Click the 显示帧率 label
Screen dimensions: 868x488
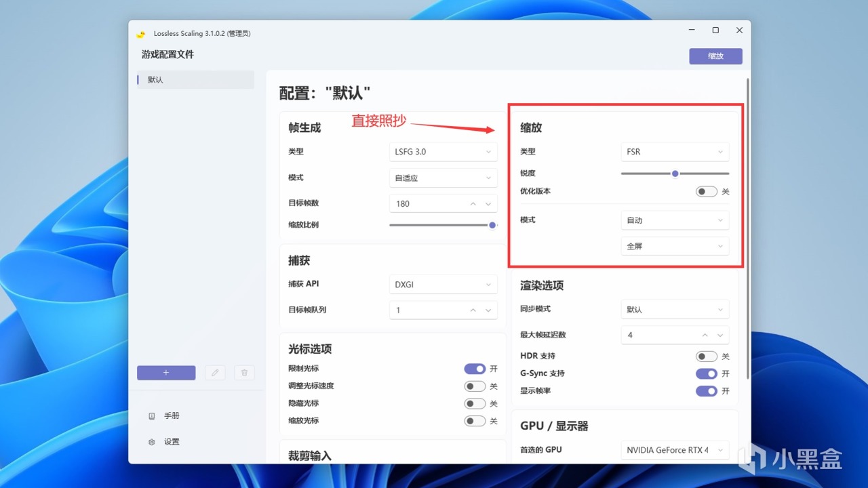tap(535, 391)
